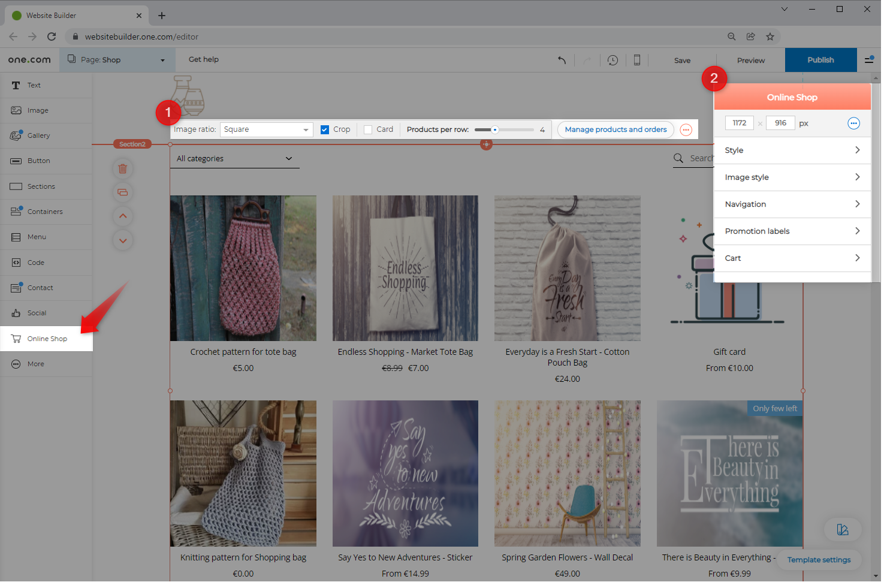Open version history clock icon
This screenshot has width=890, height=588.
[613, 60]
